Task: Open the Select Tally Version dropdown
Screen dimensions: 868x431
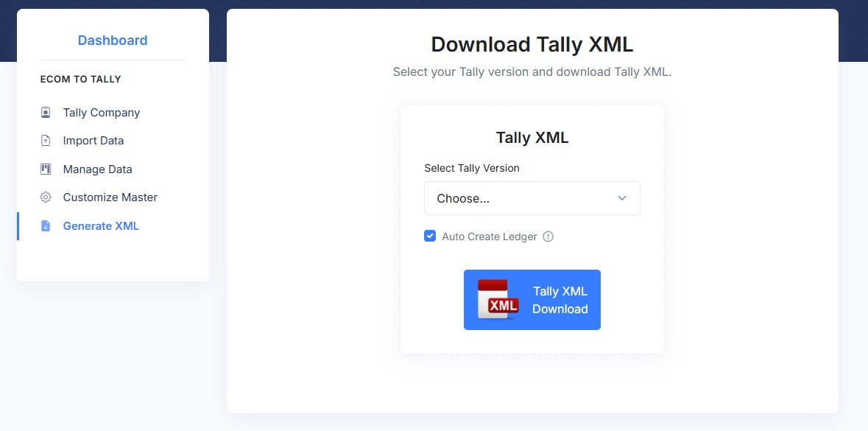Action: 532,198
